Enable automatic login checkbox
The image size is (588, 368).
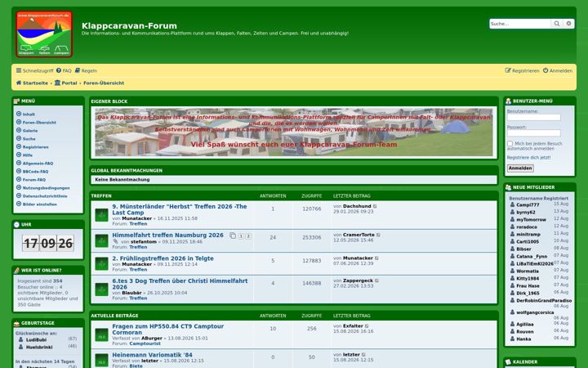(x=510, y=143)
